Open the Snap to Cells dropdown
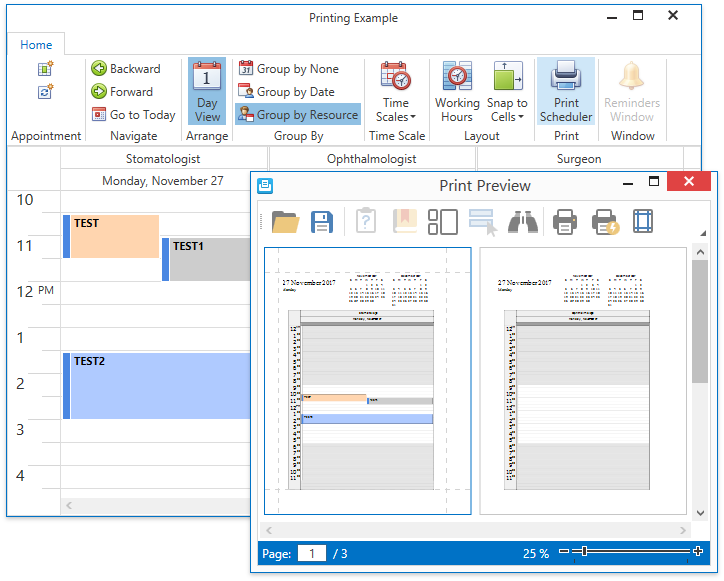Screen dimensions: 724x581 [507, 92]
